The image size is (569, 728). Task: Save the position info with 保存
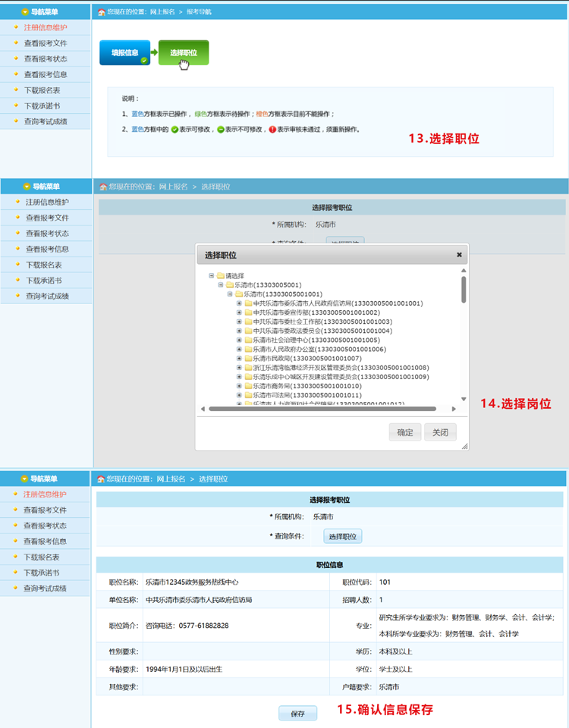(x=297, y=714)
